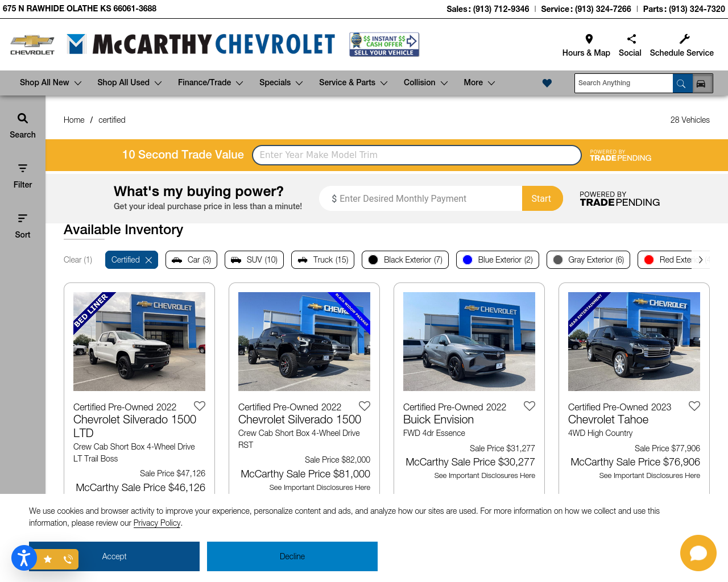Select the Truck (15) filter
The width and height of the screenshot is (728, 582).
(x=322, y=260)
